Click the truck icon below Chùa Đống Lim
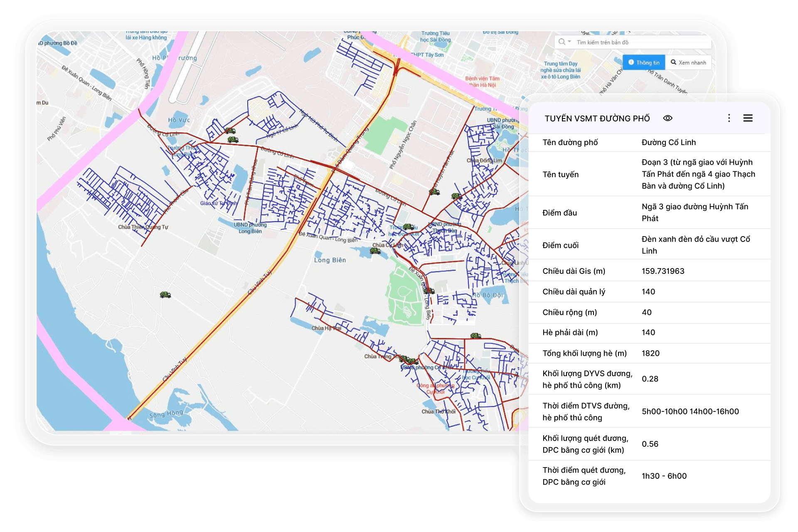Image resolution: width=798 pixels, height=532 pixels. [x=456, y=196]
